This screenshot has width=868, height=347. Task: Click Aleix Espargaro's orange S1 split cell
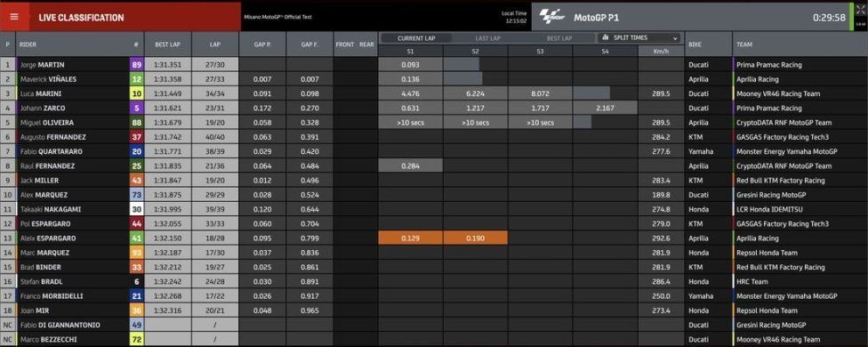pos(410,238)
